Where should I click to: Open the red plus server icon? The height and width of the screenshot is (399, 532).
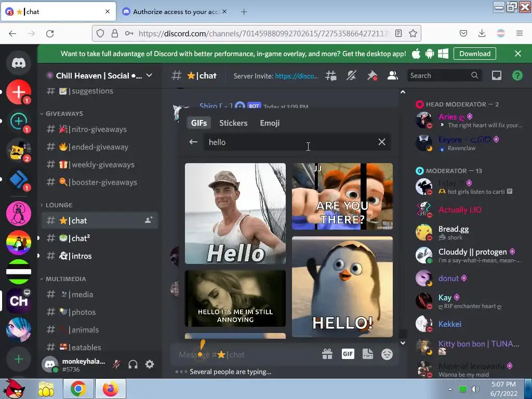19,92
